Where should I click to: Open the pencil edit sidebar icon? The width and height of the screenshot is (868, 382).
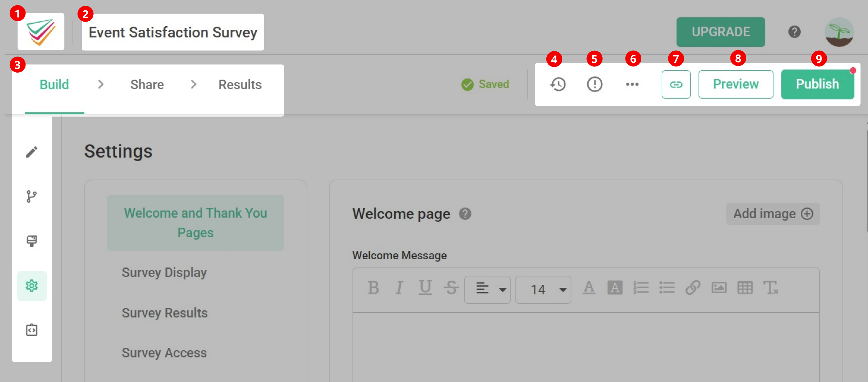pos(32,152)
